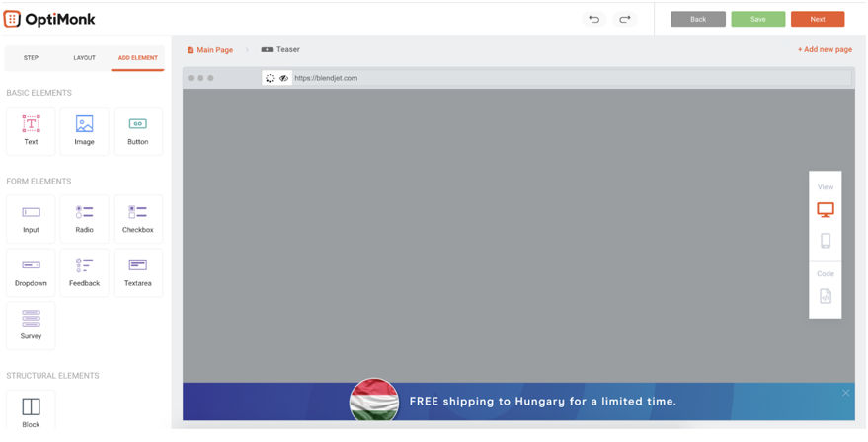Click the orange Next button
The image size is (868, 442).
[818, 19]
